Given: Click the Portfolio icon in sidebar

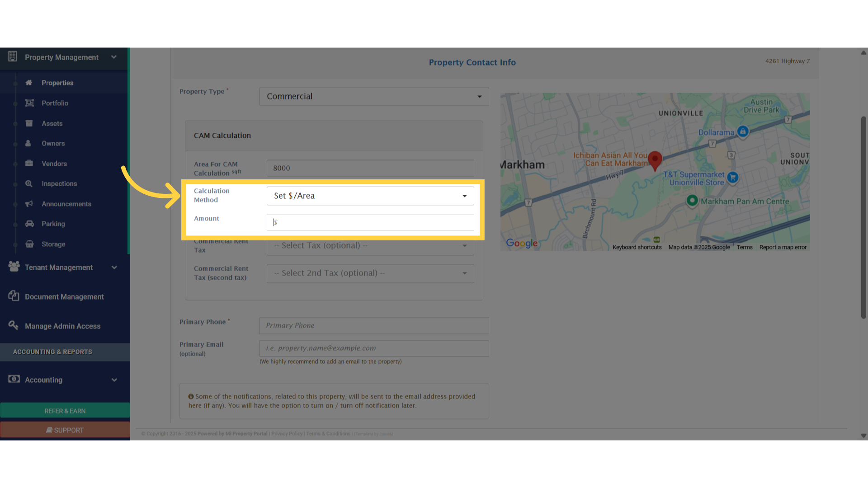Looking at the screenshot, I should 29,103.
